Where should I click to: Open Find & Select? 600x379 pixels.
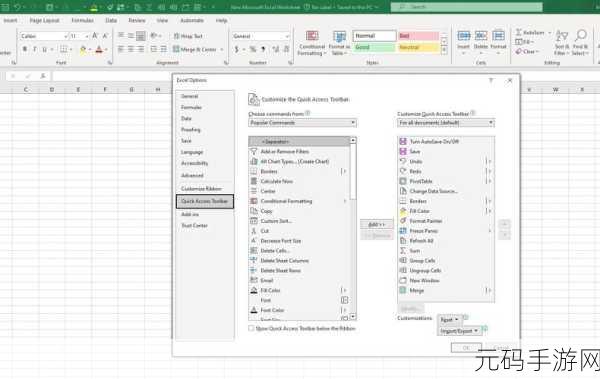(580, 42)
